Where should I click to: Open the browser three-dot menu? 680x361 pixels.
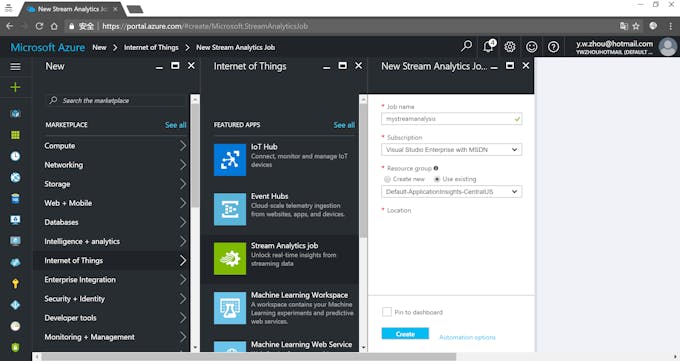coord(670,26)
